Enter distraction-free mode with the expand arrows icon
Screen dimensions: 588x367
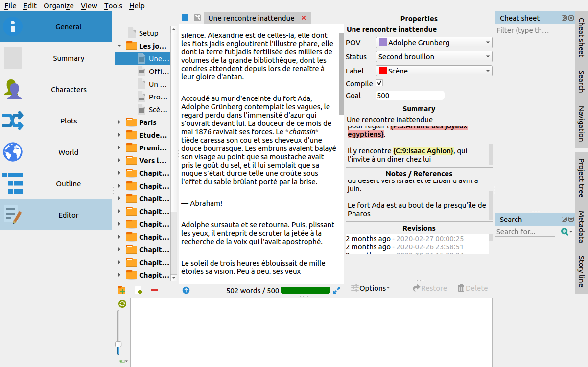(x=337, y=290)
